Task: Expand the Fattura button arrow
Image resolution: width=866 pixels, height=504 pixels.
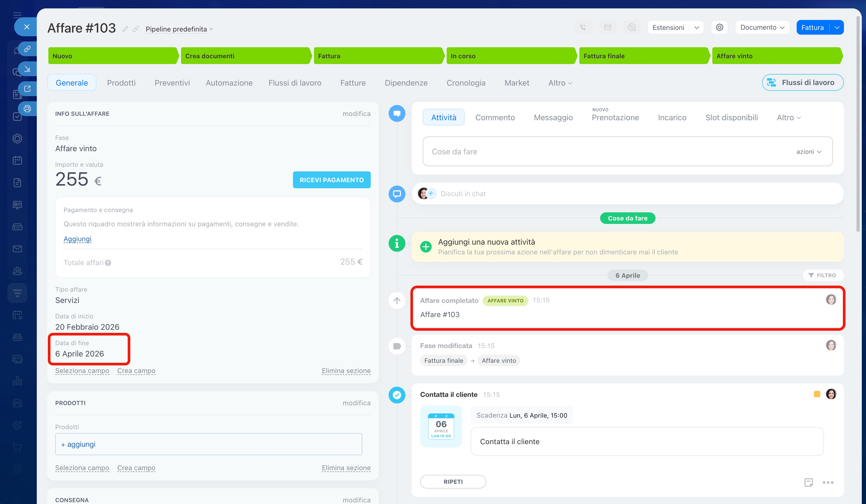Action: coord(837,28)
